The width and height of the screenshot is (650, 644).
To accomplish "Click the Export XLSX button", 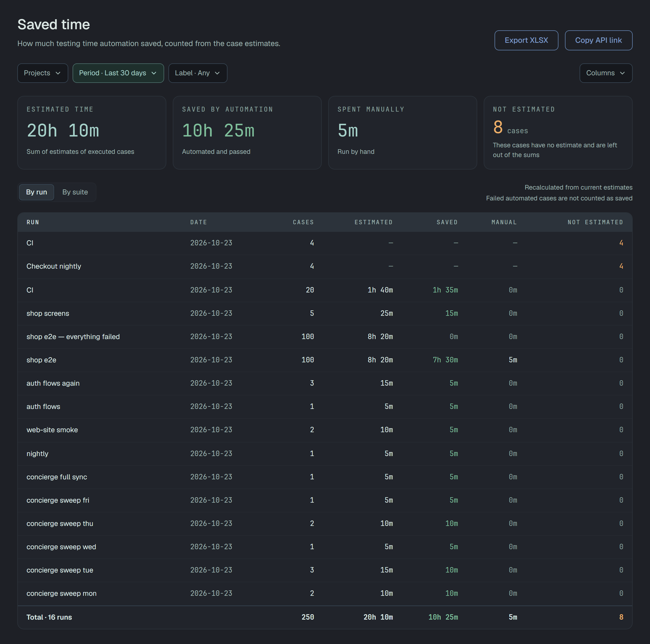I will (526, 40).
